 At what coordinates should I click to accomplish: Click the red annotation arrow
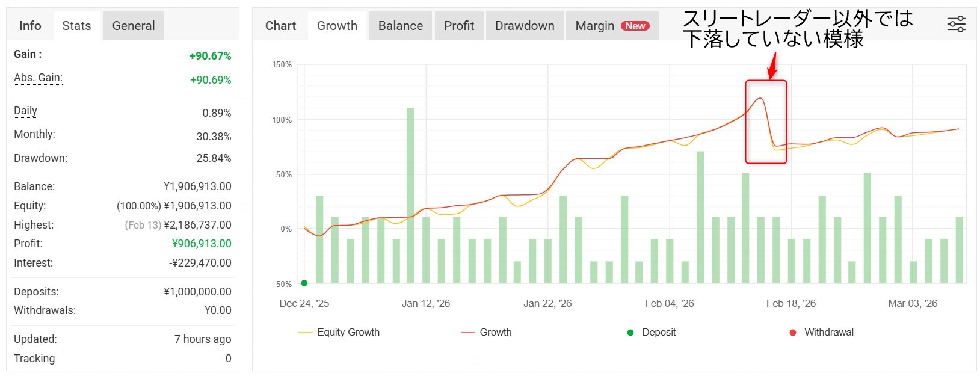click(x=772, y=67)
